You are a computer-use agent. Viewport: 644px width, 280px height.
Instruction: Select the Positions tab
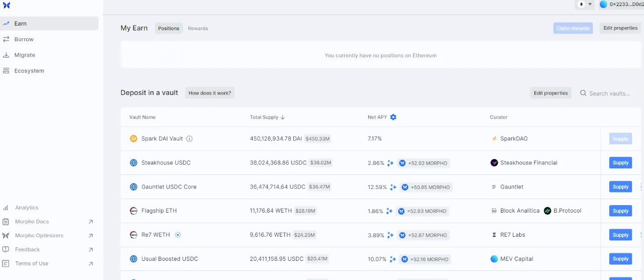click(x=169, y=29)
